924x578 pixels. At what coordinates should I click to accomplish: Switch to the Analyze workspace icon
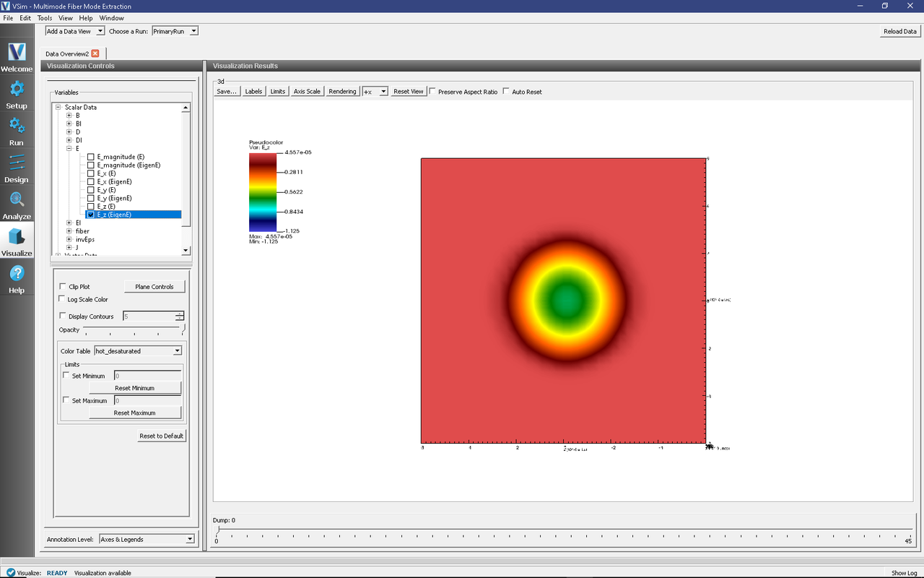[16, 204]
